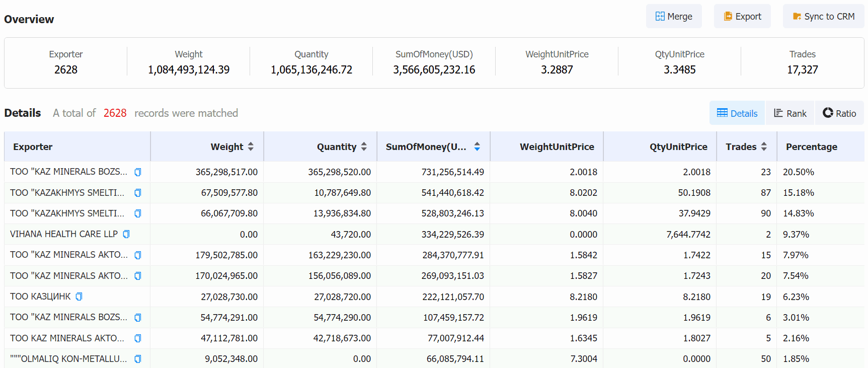Image resolution: width=868 pixels, height=368 pixels.
Task: Copy OLMALIQ KON-METALLU... exporter name icon
Action: click(138, 359)
